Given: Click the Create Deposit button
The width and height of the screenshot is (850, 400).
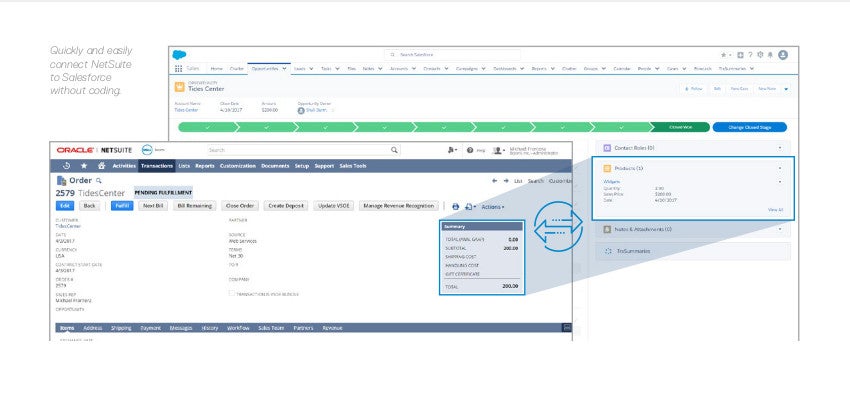Looking at the screenshot, I should pyautogui.click(x=286, y=206).
